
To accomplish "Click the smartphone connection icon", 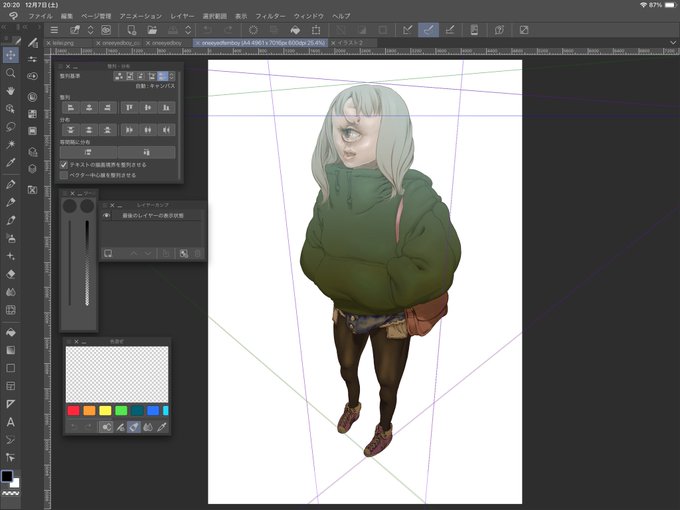I will (474, 30).
